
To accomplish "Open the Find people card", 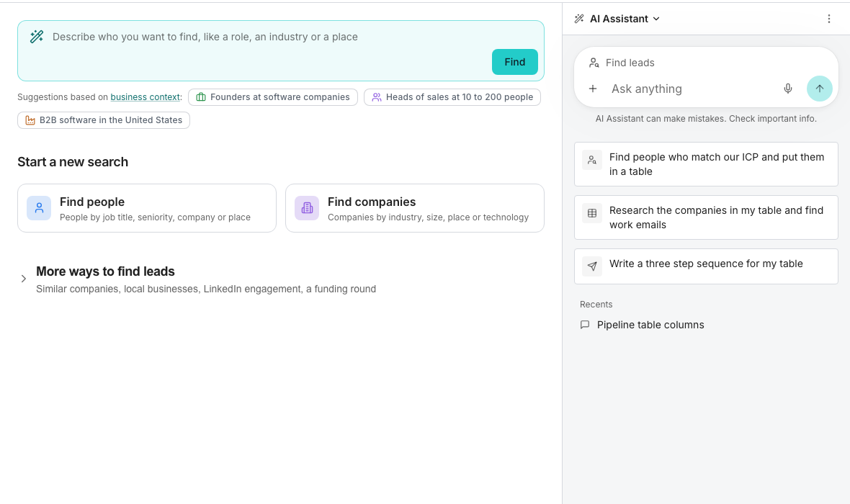I will tap(147, 208).
